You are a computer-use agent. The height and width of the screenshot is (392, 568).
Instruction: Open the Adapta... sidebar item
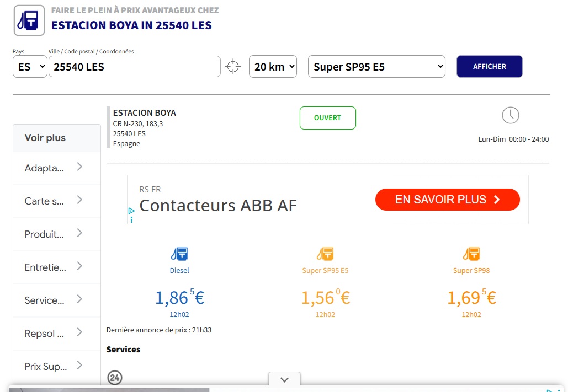(x=56, y=168)
